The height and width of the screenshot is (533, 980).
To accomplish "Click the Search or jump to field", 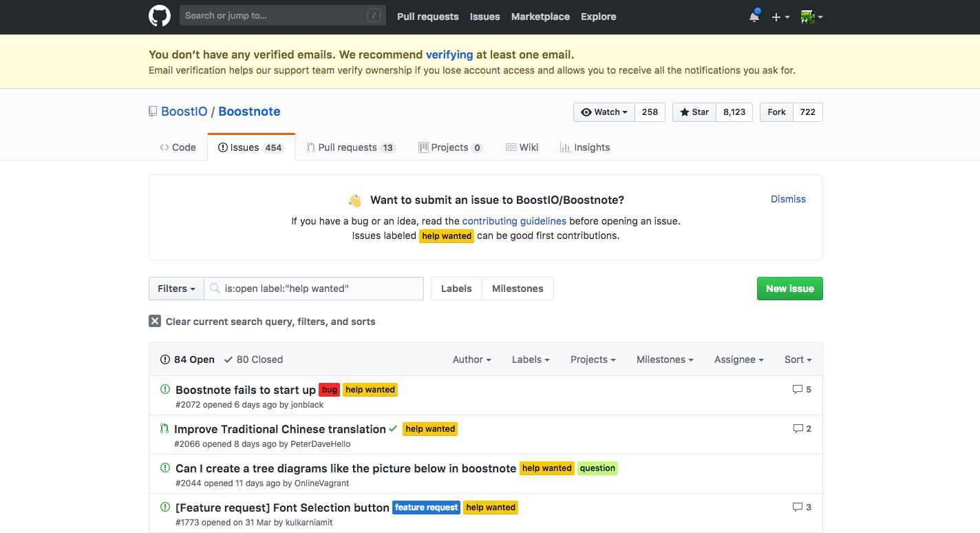I will pyautogui.click(x=283, y=16).
